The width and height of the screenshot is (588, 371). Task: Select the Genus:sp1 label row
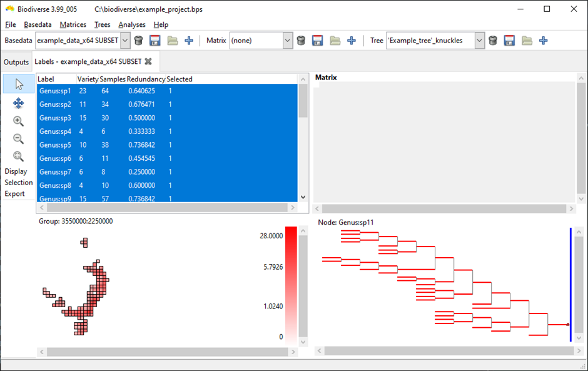[x=167, y=91]
